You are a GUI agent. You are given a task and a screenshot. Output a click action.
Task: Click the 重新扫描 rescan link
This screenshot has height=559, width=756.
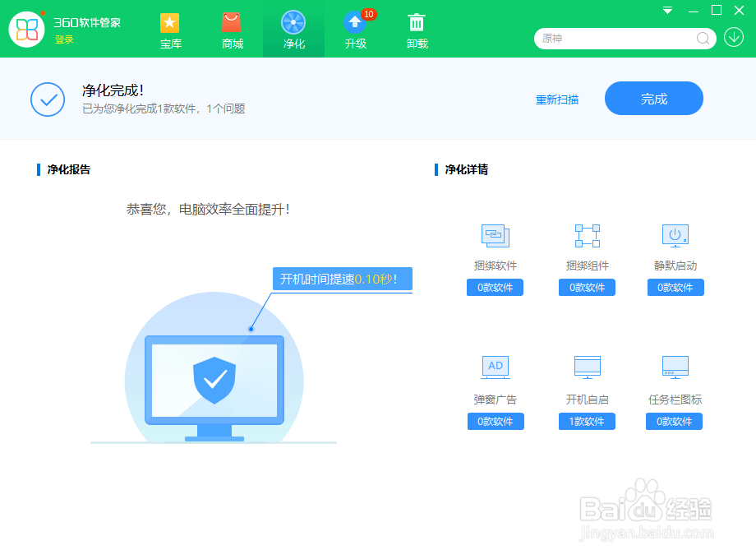click(x=557, y=99)
